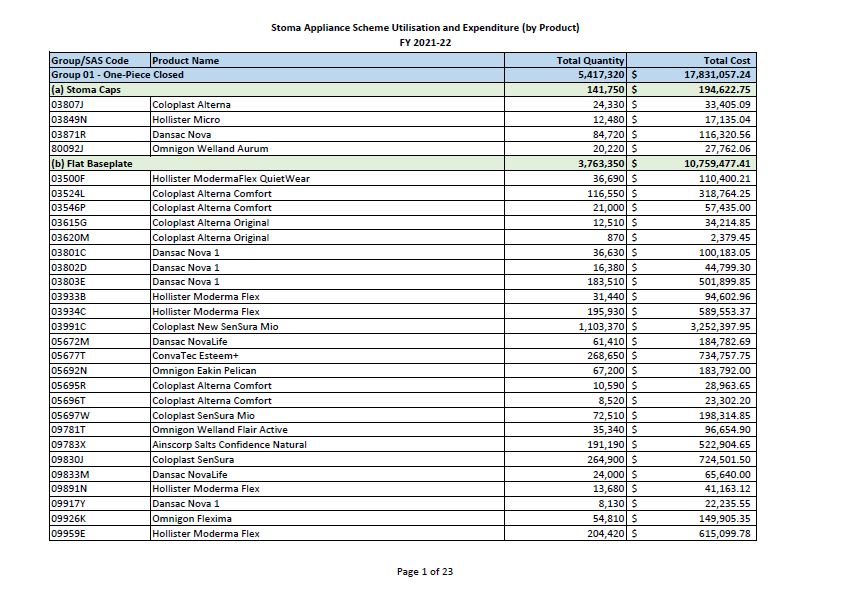This screenshot has height=598, width=853.
Task: Select quantity value 24,330
Action: coord(566,104)
